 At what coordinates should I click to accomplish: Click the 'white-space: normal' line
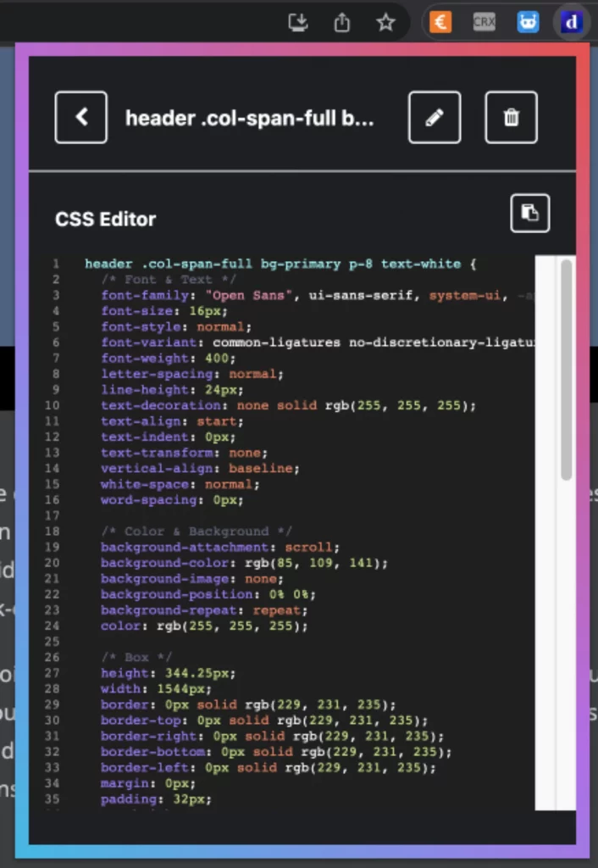pos(180,484)
